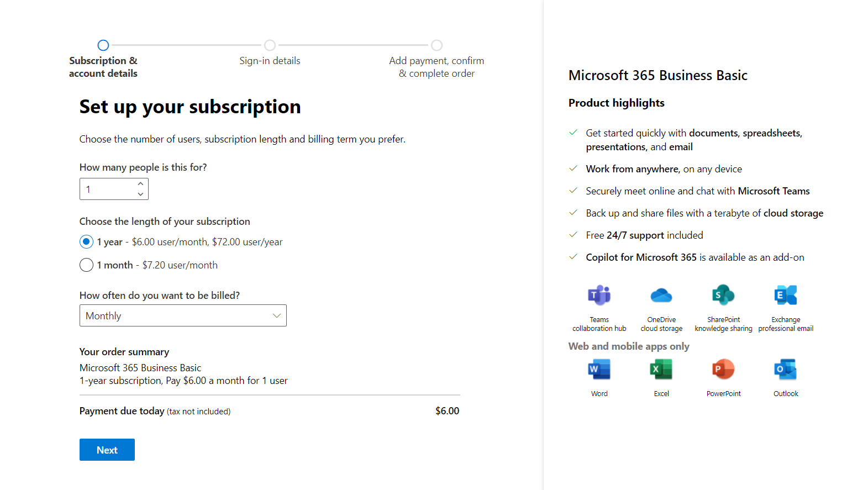Click the Copilot for Microsoft 365 highlight
Image resolution: width=868 pixels, height=490 pixels.
click(695, 257)
